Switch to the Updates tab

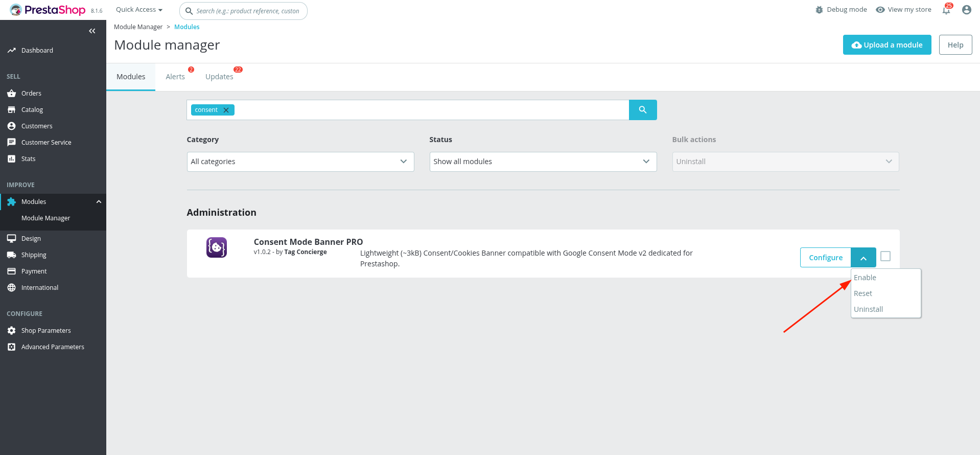coord(220,77)
